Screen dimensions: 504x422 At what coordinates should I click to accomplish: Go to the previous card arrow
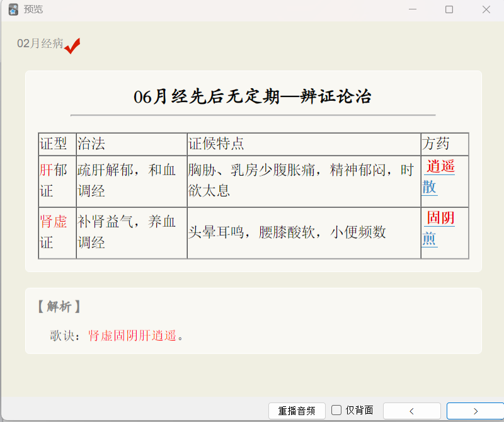(412, 411)
